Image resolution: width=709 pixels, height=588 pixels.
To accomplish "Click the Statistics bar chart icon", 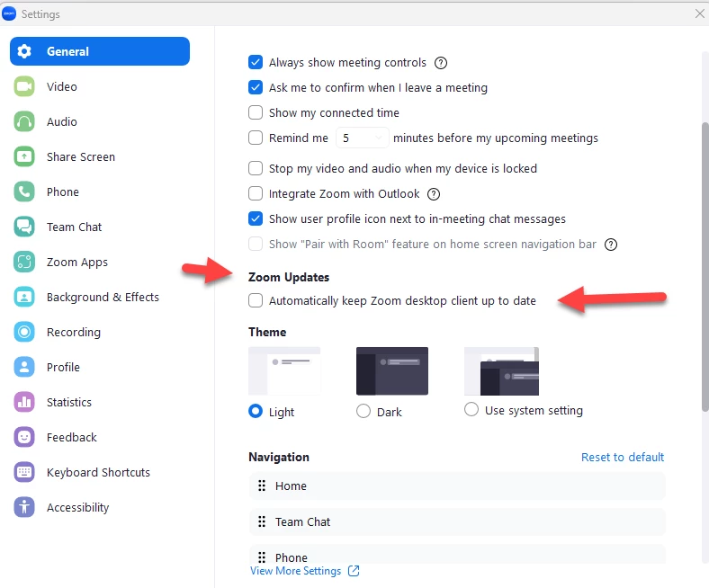I will [24, 402].
